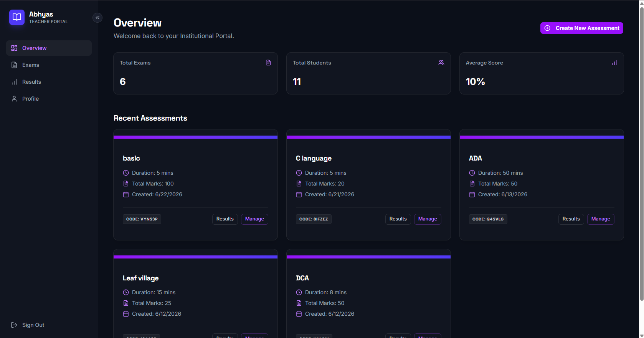Manage the C language assessment

click(428, 219)
